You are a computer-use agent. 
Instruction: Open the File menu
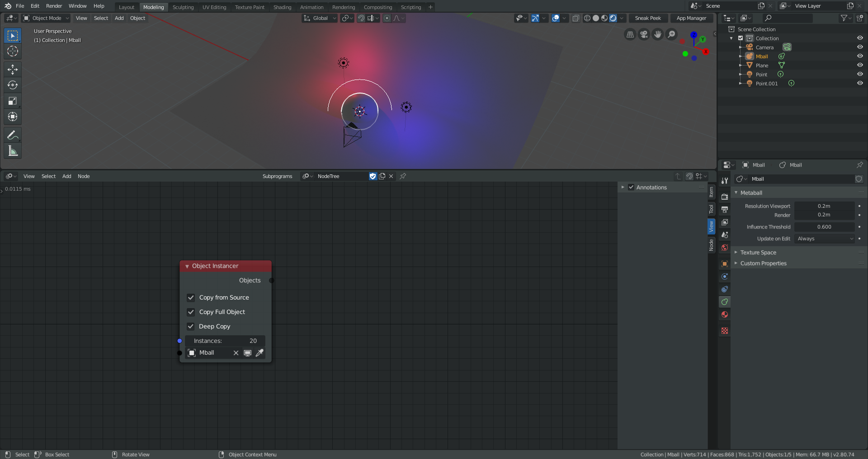[20, 6]
